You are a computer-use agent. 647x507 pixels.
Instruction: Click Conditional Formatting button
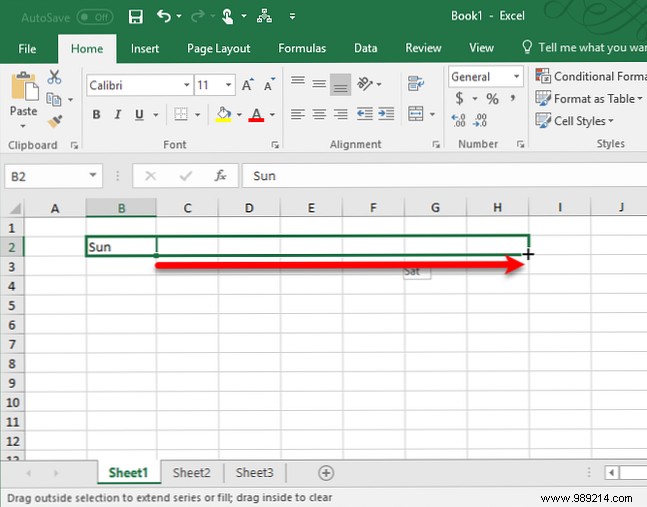[591, 76]
